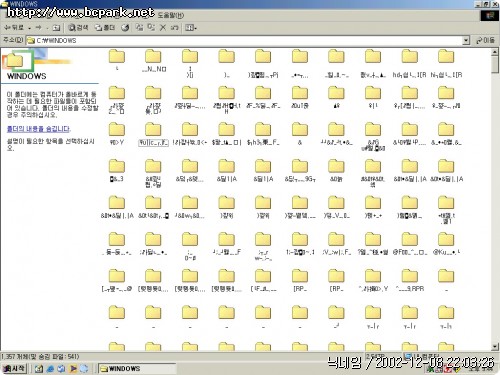Click the vertical scrollbar thumb
The width and height of the screenshot is (500, 375).
coord(495,65)
